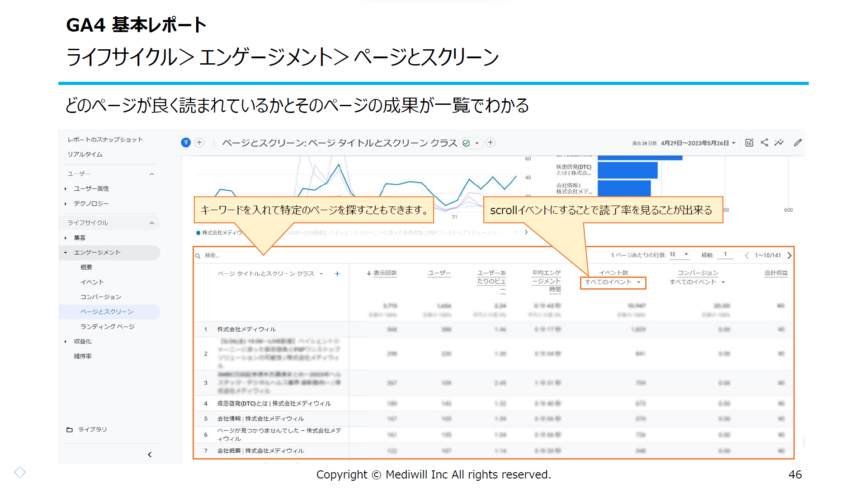This screenshot has height=488, width=868.
Task: Open 概要 under engagement
Action: pos(86,267)
